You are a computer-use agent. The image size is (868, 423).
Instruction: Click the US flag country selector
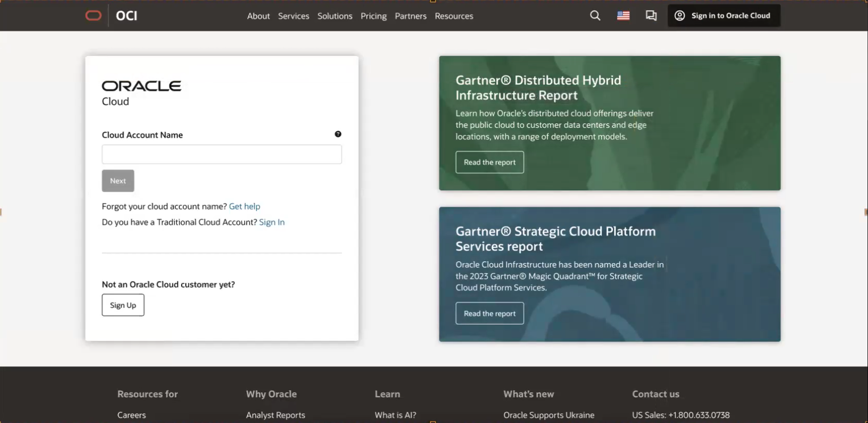[x=623, y=16]
